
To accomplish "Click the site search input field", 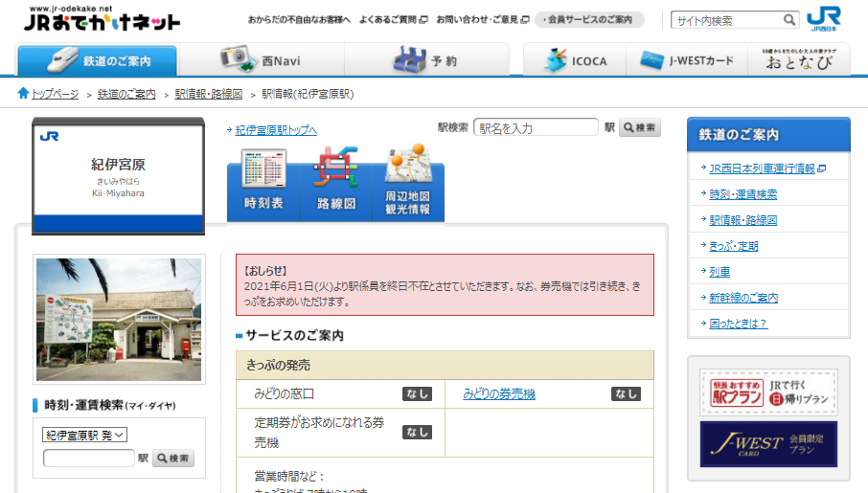I will click(x=726, y=20).
